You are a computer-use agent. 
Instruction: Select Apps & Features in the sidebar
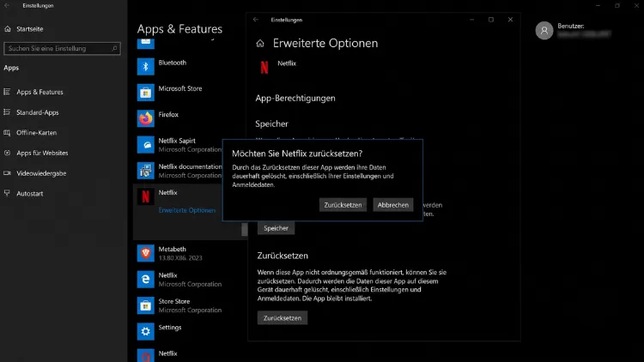pos(39,92)
